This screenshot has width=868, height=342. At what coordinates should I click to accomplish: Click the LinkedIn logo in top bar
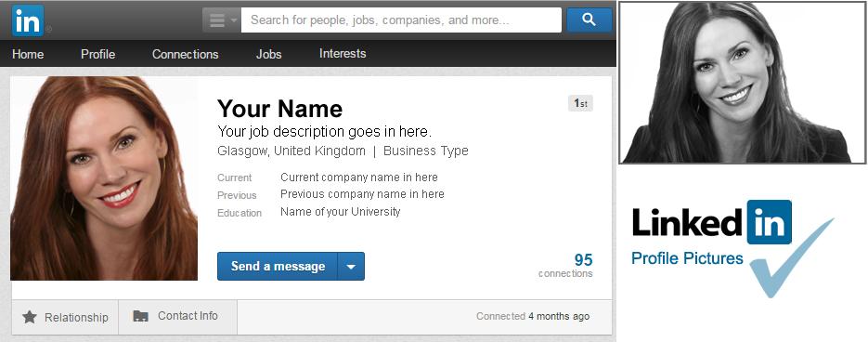pos(27,20)
